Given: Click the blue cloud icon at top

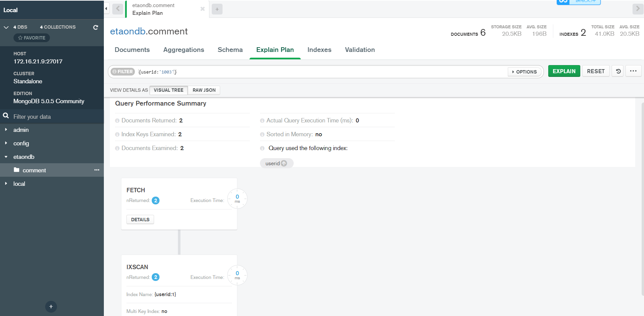Looking at the screenshot, I should click(563, 2).
